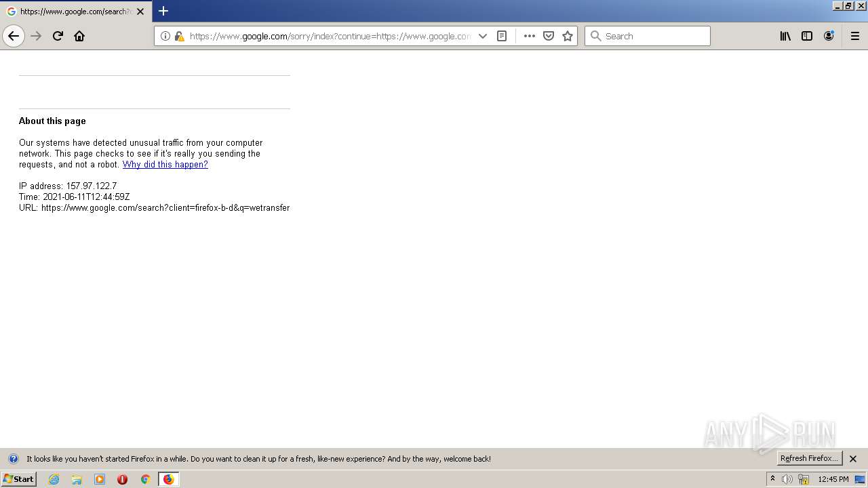The image size is (868, 488).
Task: Dismiss the Firefox refresh notification bar
Action: pos(853,459)
